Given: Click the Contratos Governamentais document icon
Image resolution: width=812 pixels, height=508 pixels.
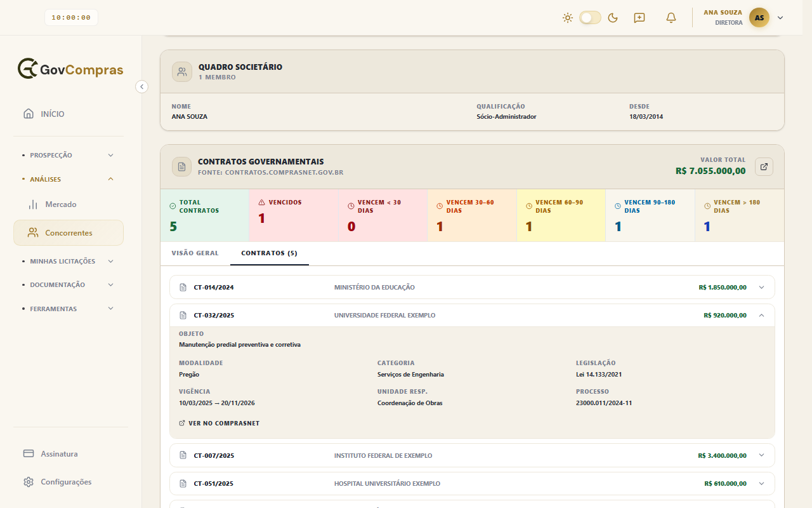Looking at the screenshot, I should click(x=182, y=166).
